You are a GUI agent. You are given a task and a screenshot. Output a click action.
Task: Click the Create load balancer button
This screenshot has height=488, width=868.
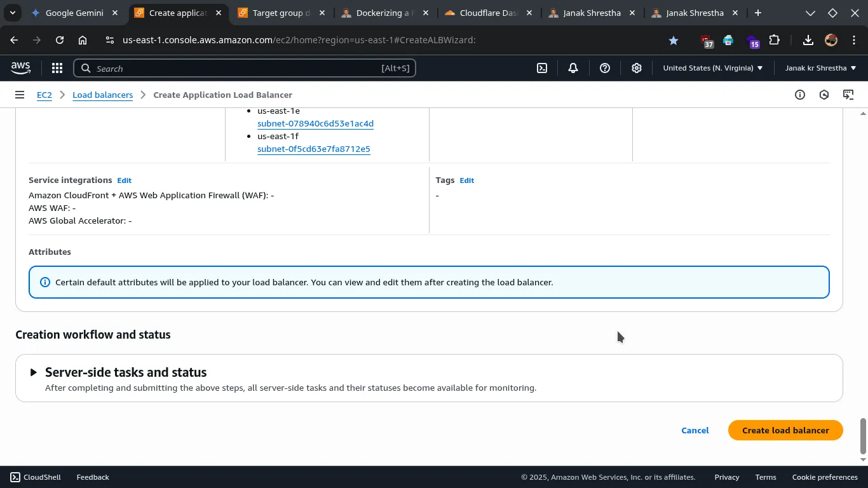pos(785,430)
